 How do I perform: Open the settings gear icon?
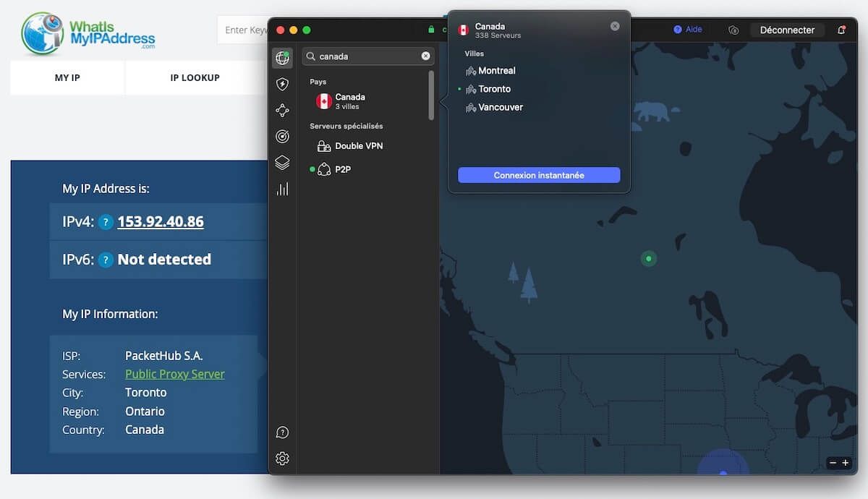(282, 459)
